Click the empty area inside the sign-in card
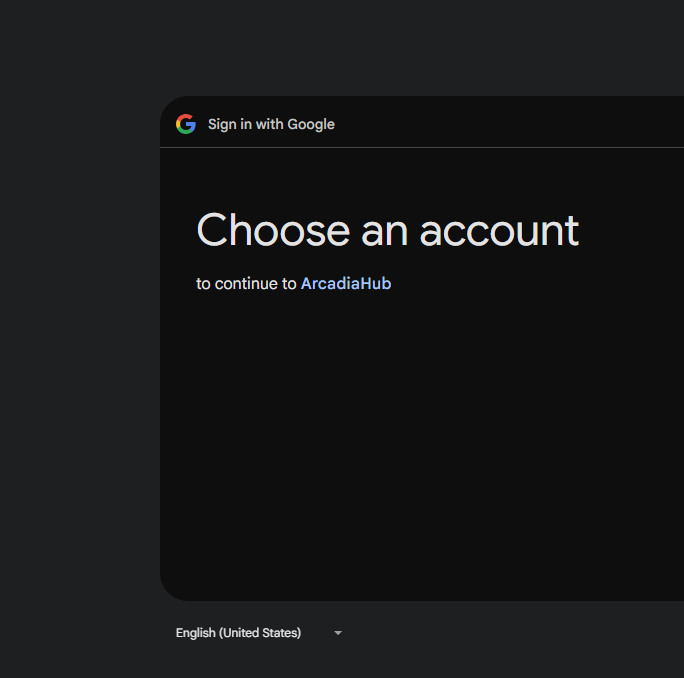Image resolution: width=684 pixels, height=678 pixels. point(420,450)
